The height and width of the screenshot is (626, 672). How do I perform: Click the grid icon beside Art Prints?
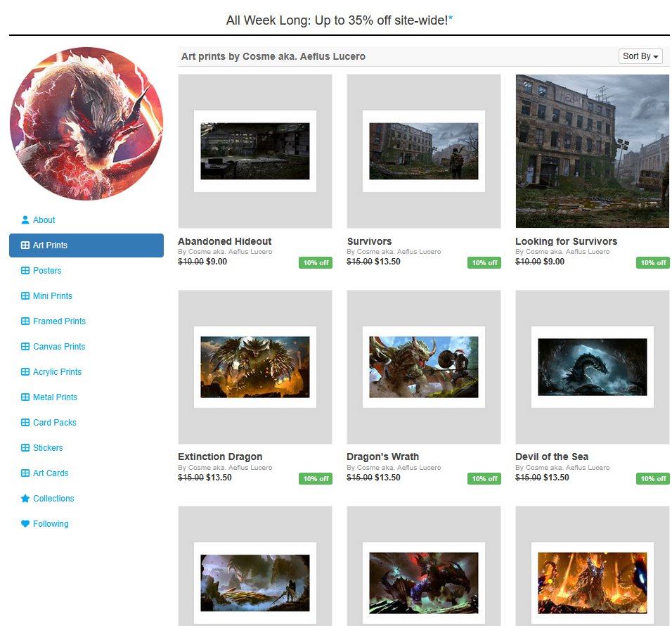[x=25, y=245]
